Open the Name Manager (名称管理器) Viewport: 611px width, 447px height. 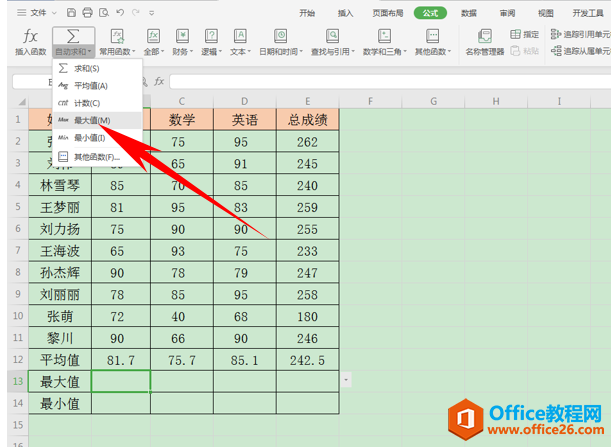[485, 42]
